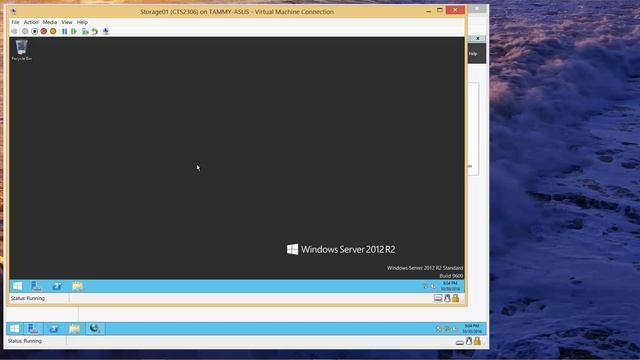Image resolution: width=640 pixels, height=360 pixels.
Task: Open the File menu
Action: pyautogui.click(x=15, y=22)
